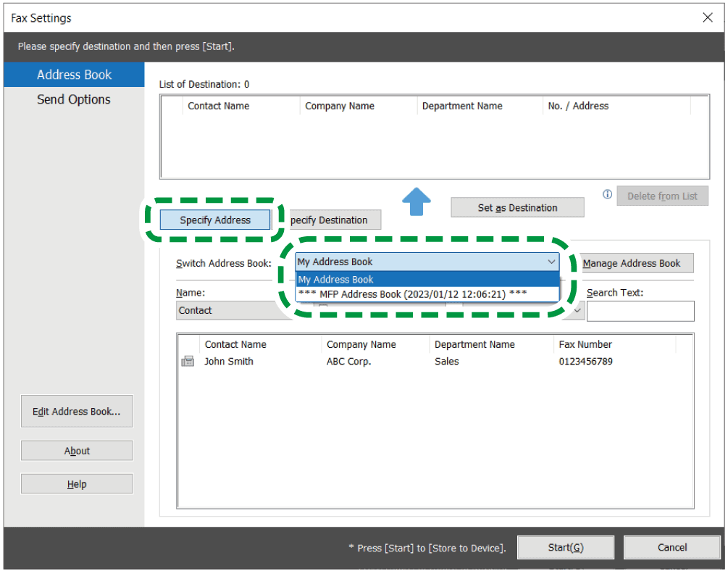Click inside the Search Text field
728x571 pixels.
click(x=640, y=311)
